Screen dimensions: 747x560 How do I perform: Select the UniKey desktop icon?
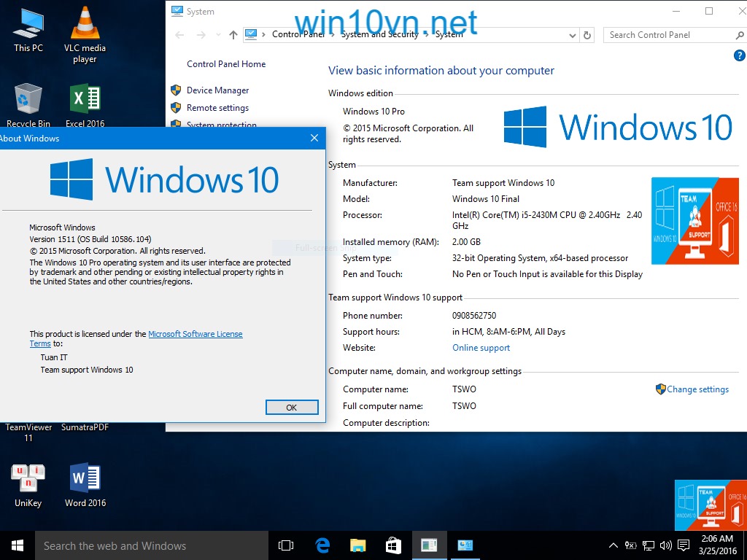28,485
